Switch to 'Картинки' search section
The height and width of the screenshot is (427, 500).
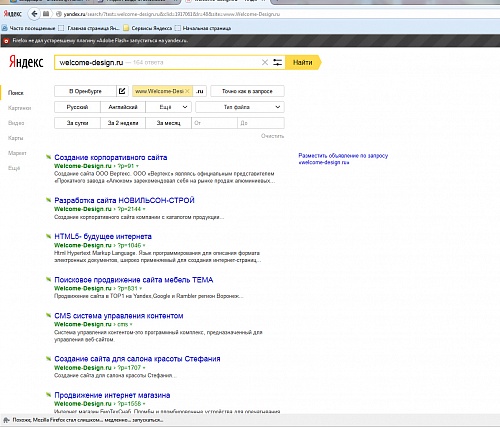[20, 108]
